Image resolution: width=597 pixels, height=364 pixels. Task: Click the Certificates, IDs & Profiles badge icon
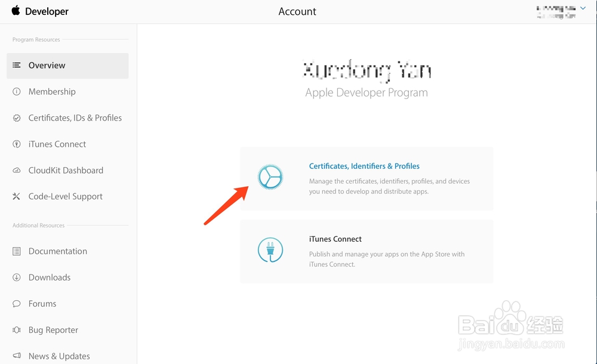(x=16, y=118)
